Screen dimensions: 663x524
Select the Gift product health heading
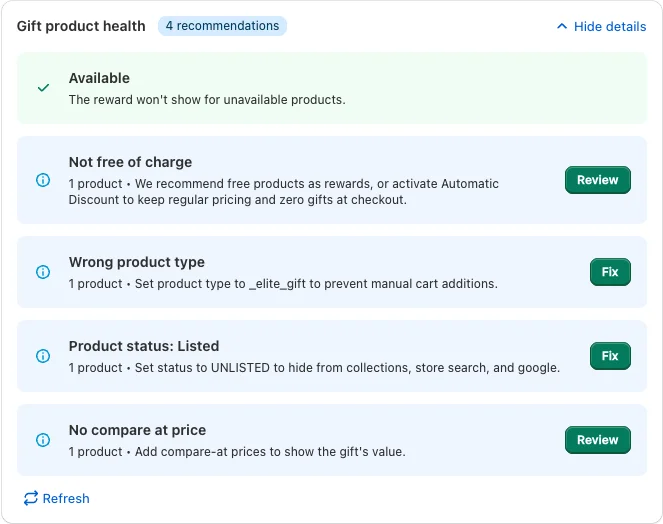coord(81,26)
